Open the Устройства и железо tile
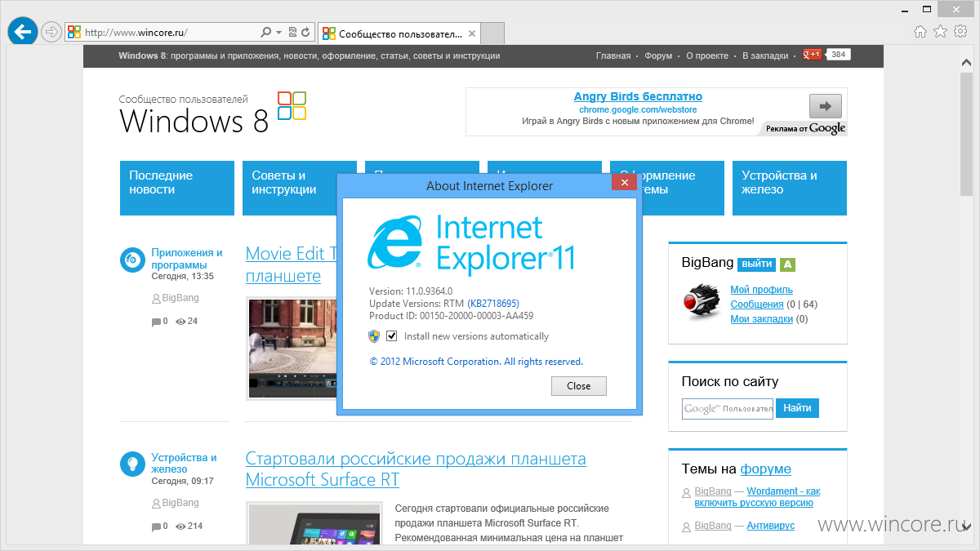The image size is (980, 551). 790,188
